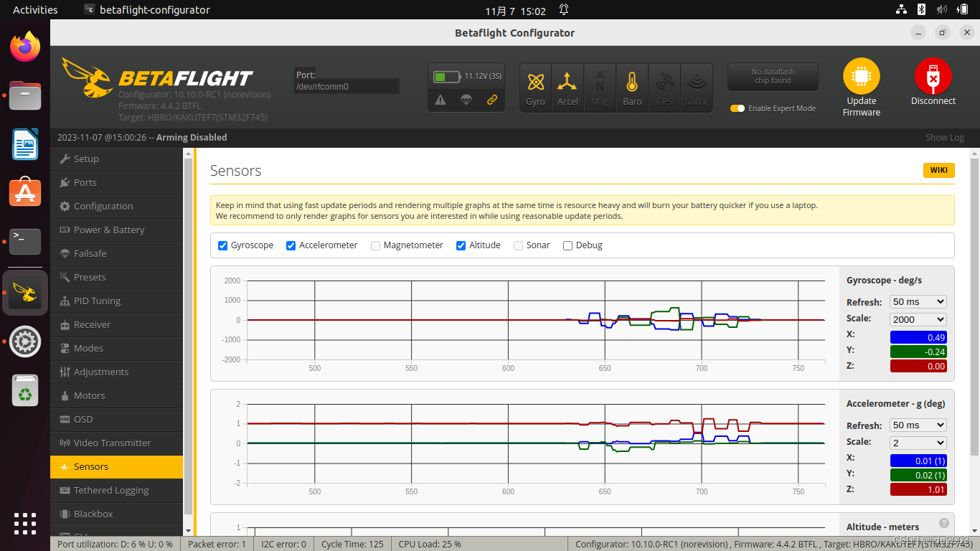
Task: Click the Update Firmware chip icon
Action: click(862, 76)
